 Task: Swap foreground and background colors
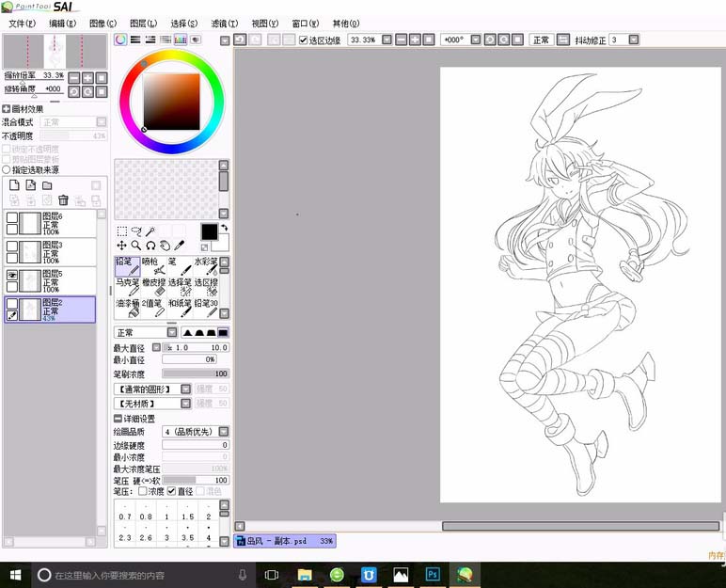pos(225,228)
